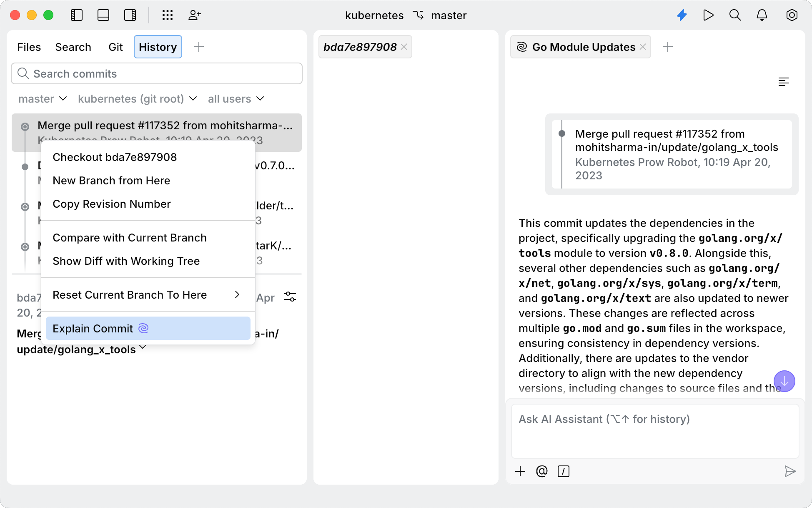Image resolution: width=812 pixels, height=508 pixels.
Task: Open notifications bell icon
Action: (x=762, y=15)
